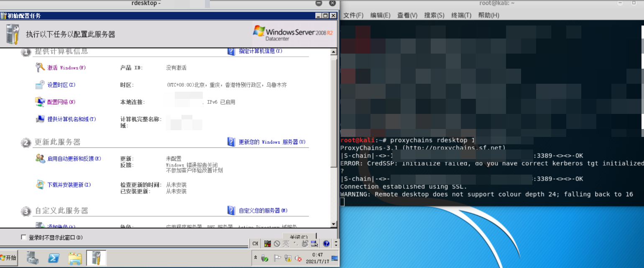Click the WARNING colour depth terminal line
Viewport: 644px width, 268px height.
487,194
